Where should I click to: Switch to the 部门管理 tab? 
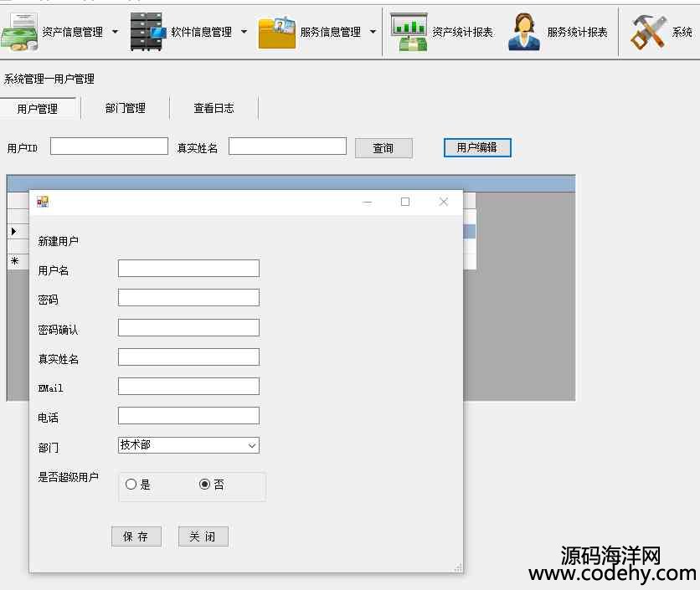[x=126, y=108]
